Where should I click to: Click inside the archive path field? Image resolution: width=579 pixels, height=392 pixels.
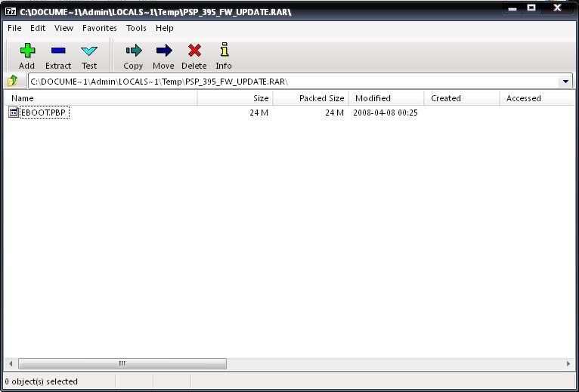pyautogui.click(x=293, y=82)
